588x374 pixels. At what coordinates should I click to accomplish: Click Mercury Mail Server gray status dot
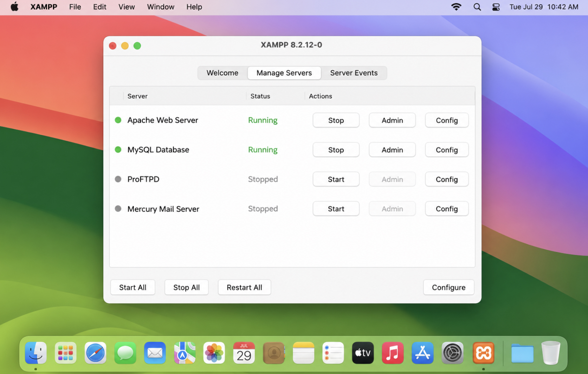click(x=118, y=209)
